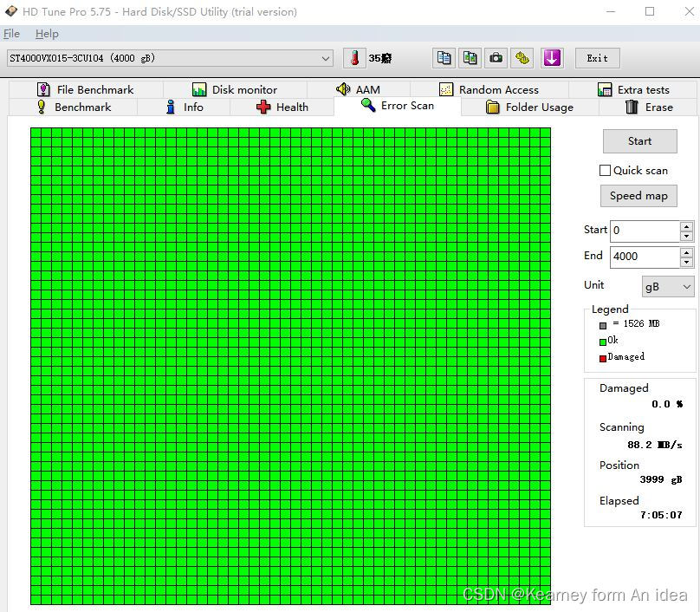Click the Legend group title
The width and height of the screenshot is (700, 612).
click(610, 309)
